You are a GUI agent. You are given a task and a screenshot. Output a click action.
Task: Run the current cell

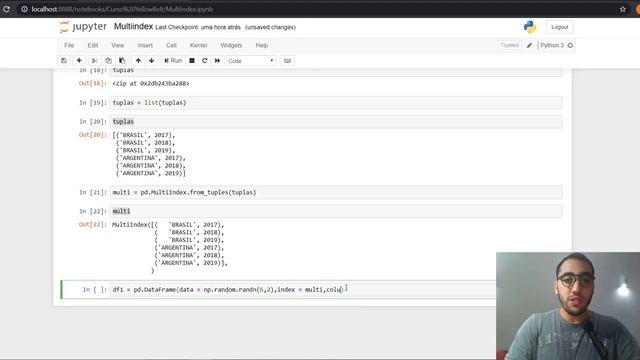[x=173, y=61]
